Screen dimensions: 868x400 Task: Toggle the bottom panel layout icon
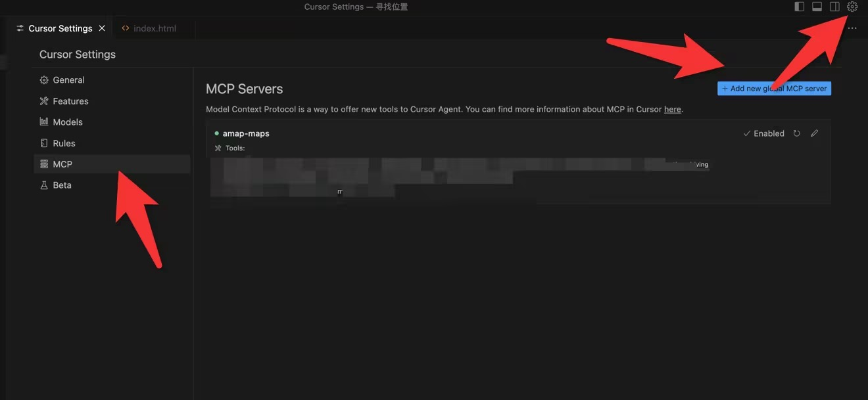(817, 7)
